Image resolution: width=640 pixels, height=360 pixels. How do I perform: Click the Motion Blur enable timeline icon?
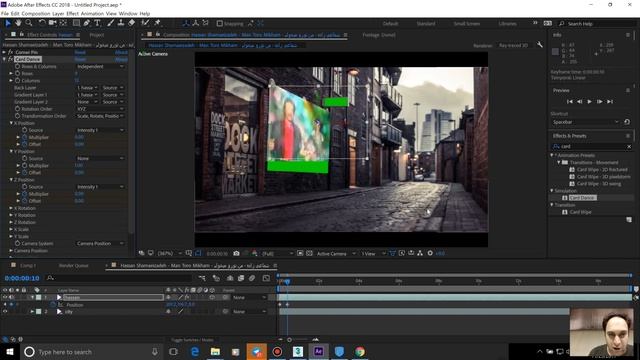pyautogui.click(x=252, y=278)
